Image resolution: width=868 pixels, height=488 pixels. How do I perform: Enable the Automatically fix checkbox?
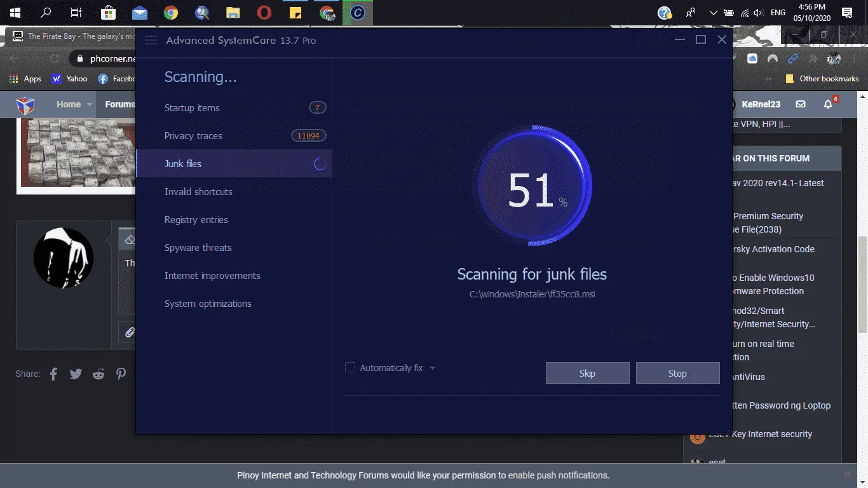(349, 367)
